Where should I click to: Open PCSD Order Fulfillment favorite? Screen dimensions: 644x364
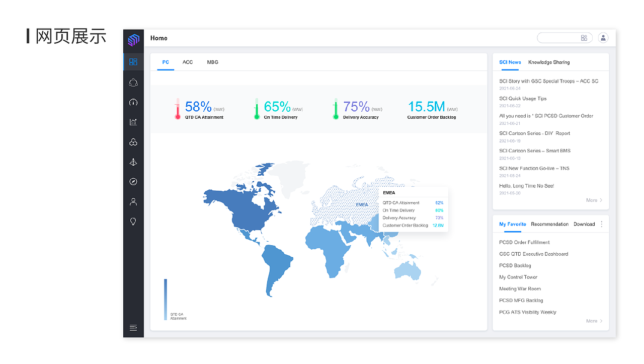524,242
